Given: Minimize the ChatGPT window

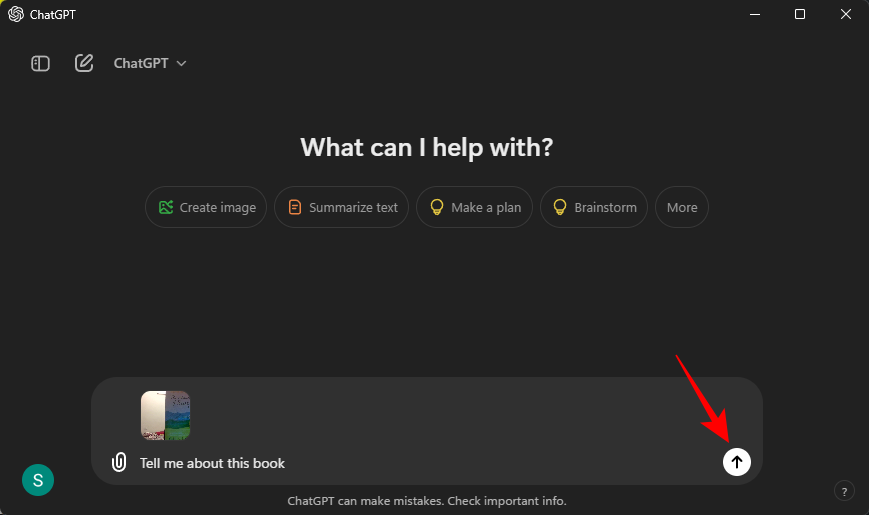Looking at the screenshot, I should [x=755, y=14].
